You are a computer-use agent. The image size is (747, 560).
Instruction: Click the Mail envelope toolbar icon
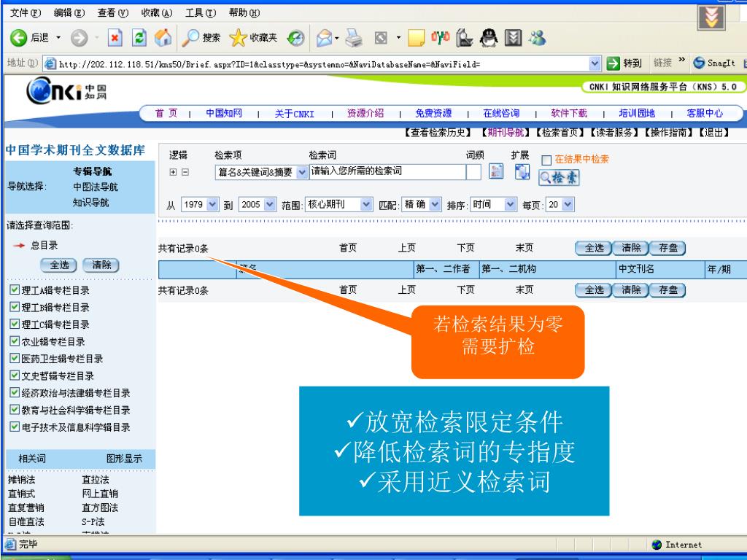[x=324, y=38]
